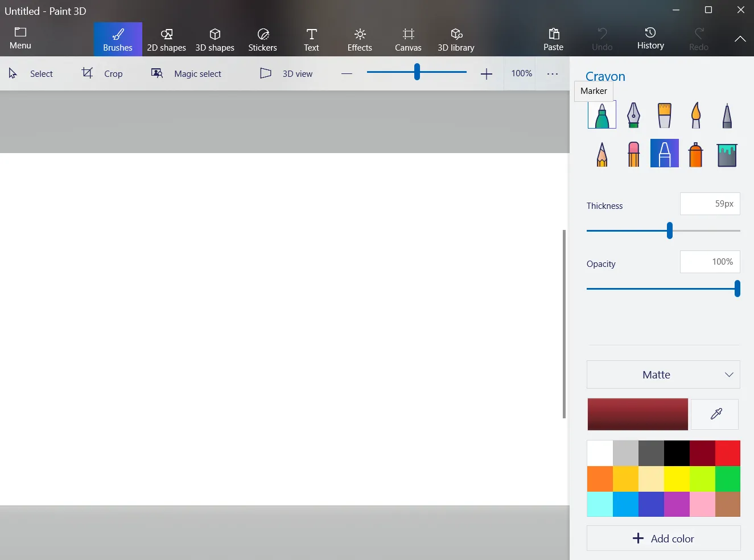This screenshot has width=754, height=560.
Task: Pick the Watercolor brush
Action: click(695, 115)
